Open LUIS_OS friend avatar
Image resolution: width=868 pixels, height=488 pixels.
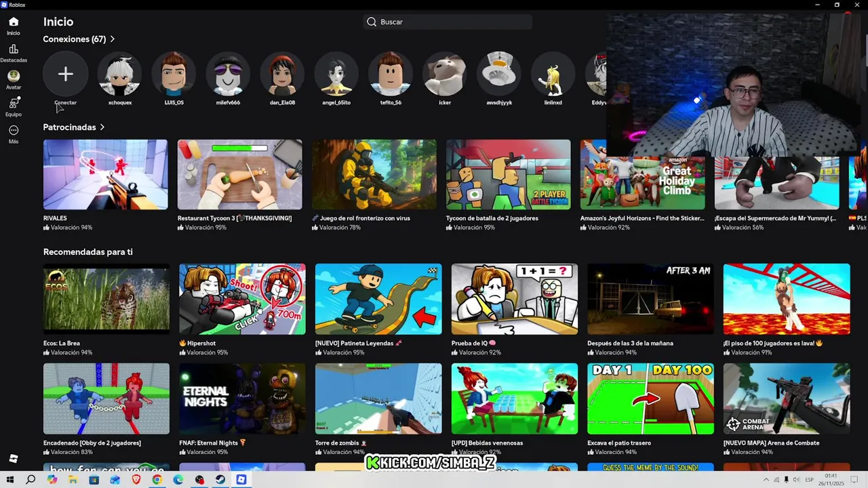174,74
